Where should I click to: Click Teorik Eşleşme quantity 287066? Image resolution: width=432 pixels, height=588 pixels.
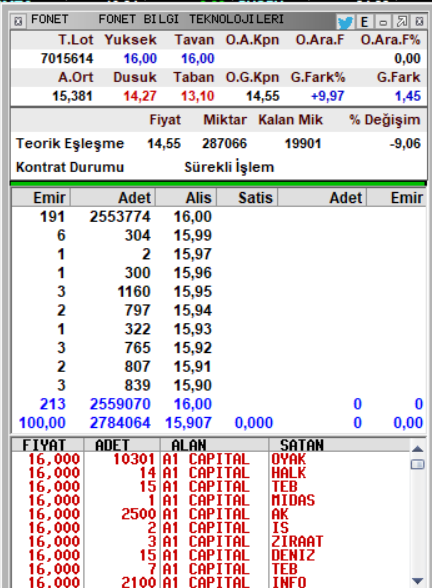pyautogui.click(x=224, y=143)
